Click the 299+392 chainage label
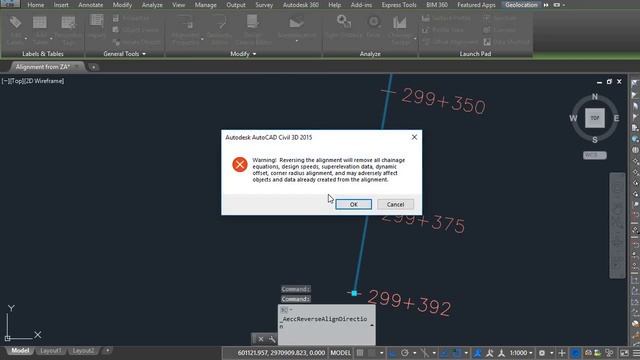This screenshot has width=640, height=360. point(409,303)
